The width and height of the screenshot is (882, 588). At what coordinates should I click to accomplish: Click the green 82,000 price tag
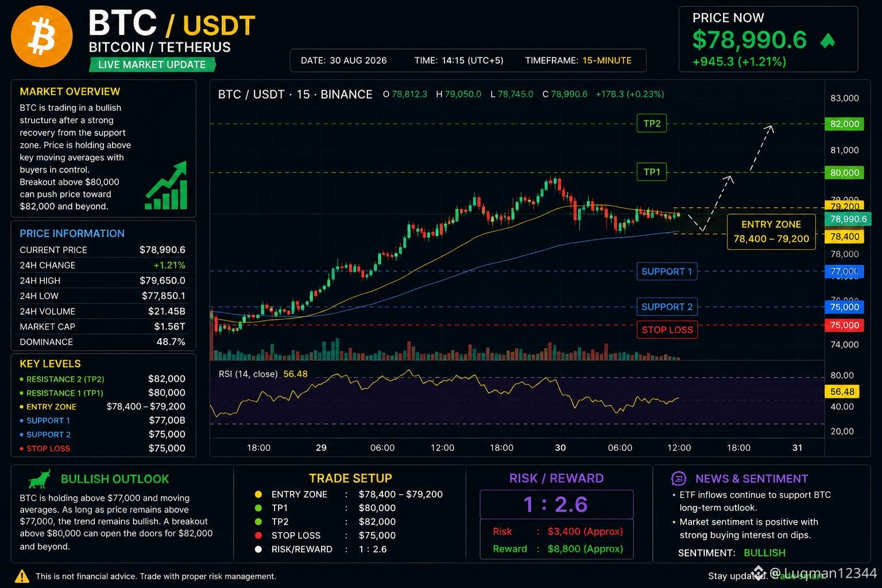[x=844, y=124]
